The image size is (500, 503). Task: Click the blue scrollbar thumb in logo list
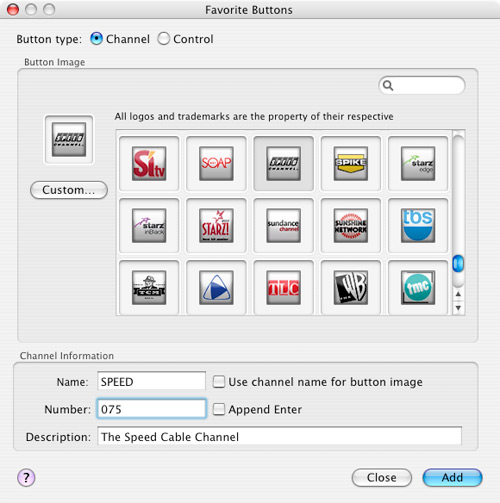pyautogui.click(x=458, y=263)
